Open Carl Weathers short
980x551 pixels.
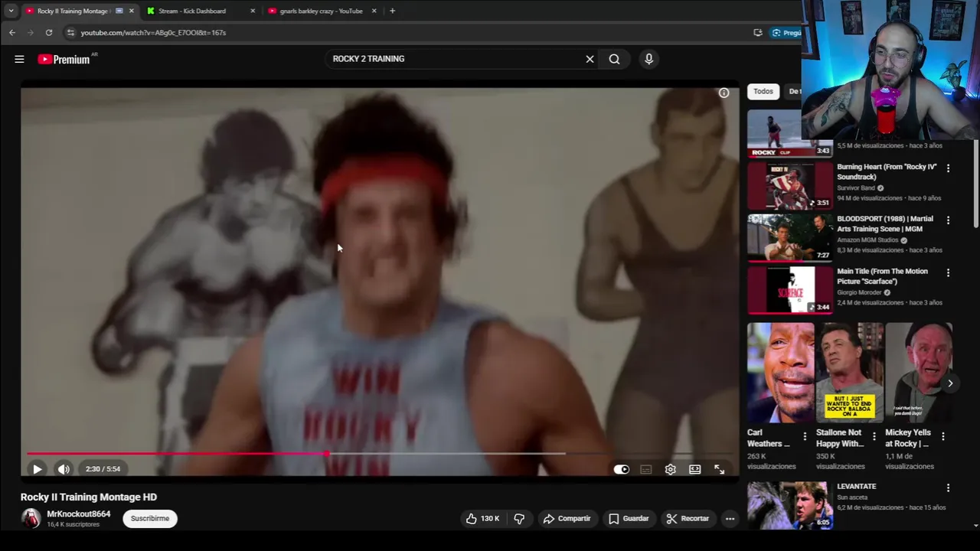780,373
